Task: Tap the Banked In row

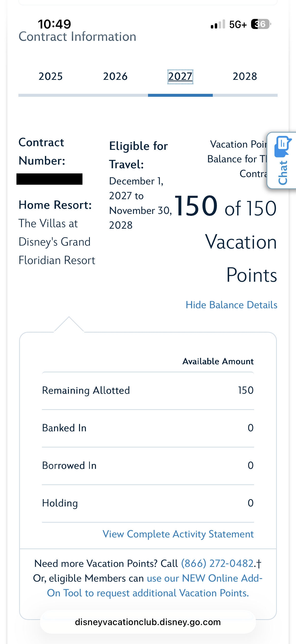Action: pos(148,428)
